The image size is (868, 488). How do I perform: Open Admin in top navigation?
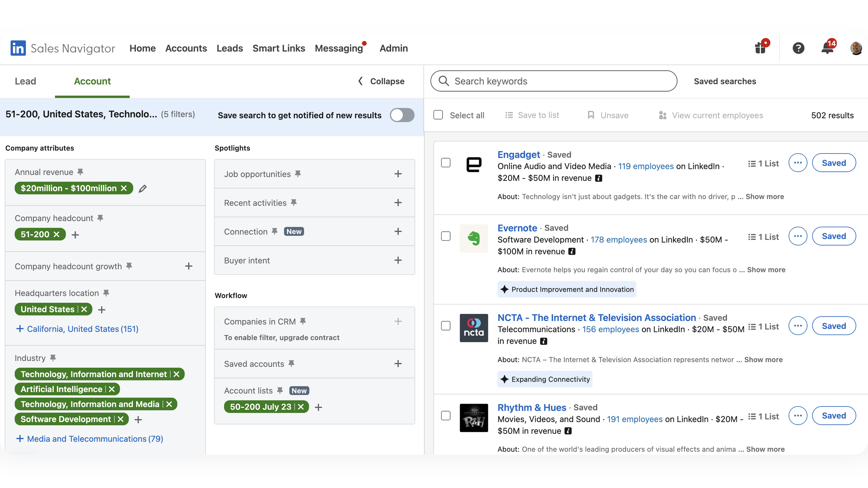pos(394,48)
